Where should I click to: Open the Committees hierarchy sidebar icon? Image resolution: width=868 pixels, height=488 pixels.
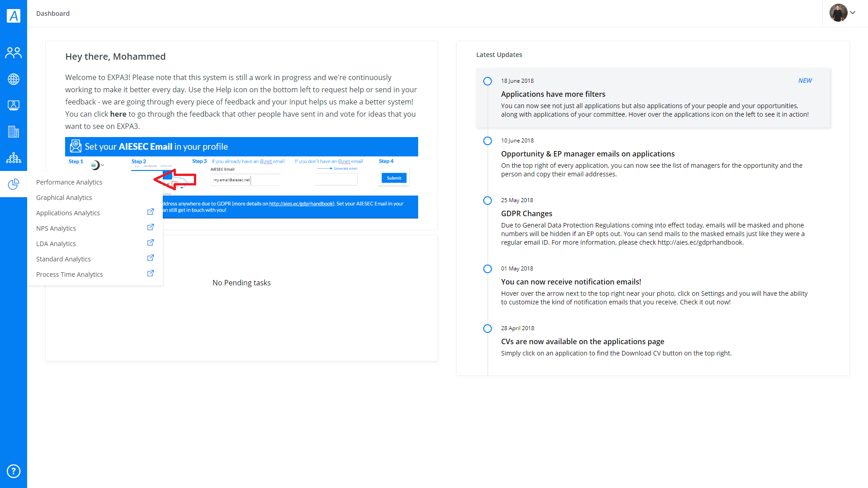pos(14,158)
